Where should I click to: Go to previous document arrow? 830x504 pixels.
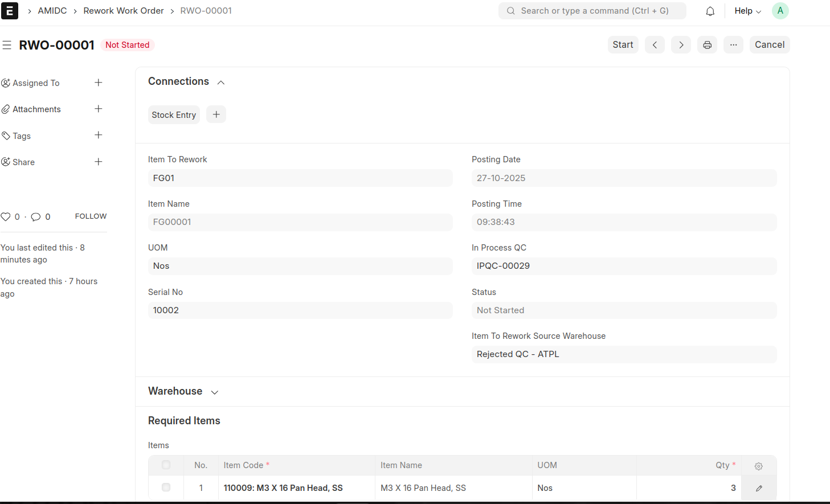click(x=655, y=45)
